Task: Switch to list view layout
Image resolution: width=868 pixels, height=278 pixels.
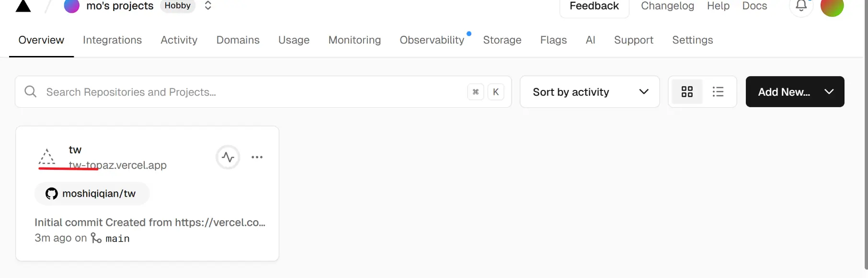Action: [718, 91]
